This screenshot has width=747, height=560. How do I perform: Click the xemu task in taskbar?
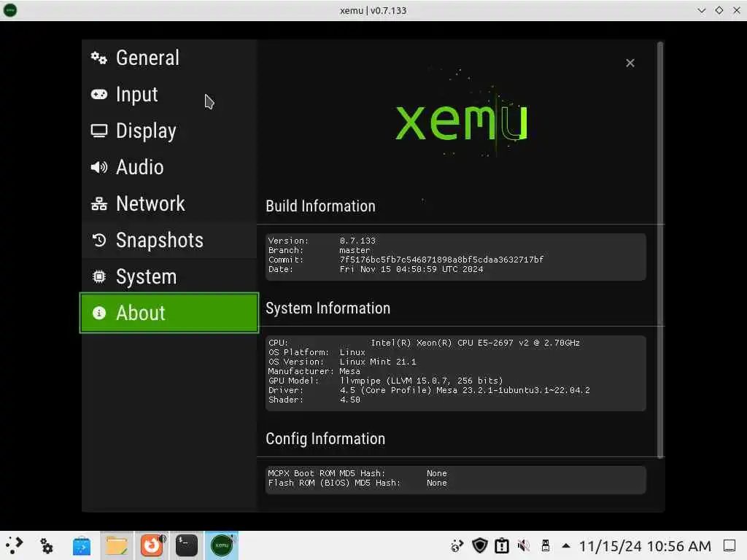(222, 545)
